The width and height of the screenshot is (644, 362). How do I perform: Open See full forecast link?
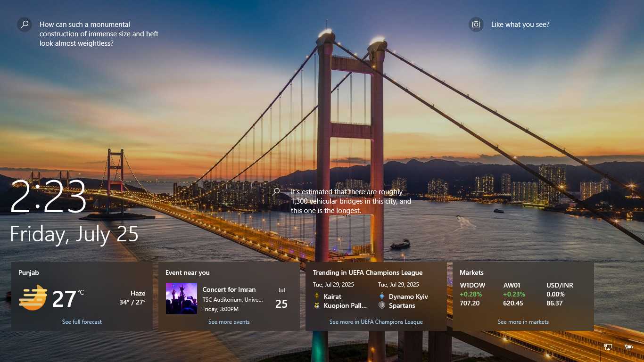(82, 322)
